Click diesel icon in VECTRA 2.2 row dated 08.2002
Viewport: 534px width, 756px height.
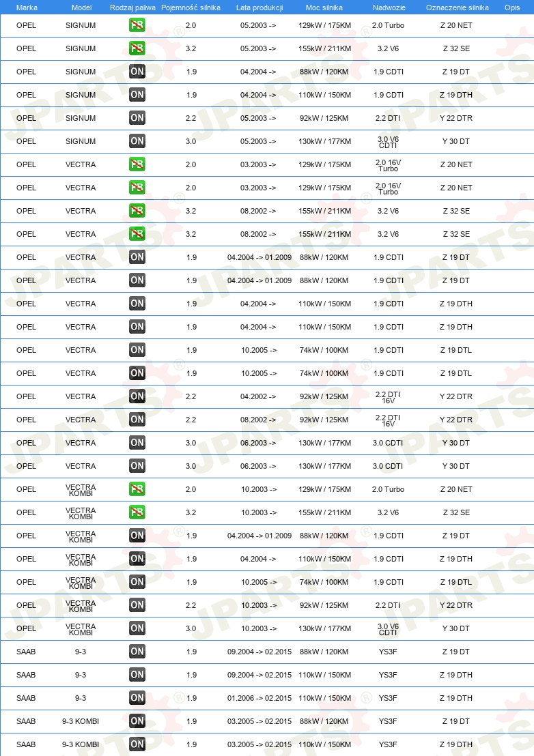point(137,420)
